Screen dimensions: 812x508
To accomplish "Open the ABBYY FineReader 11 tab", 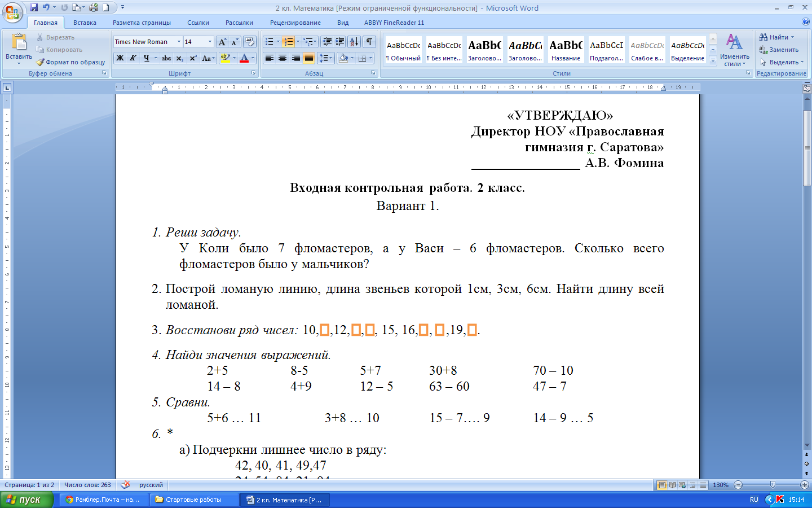I will [x=394, y=23].
